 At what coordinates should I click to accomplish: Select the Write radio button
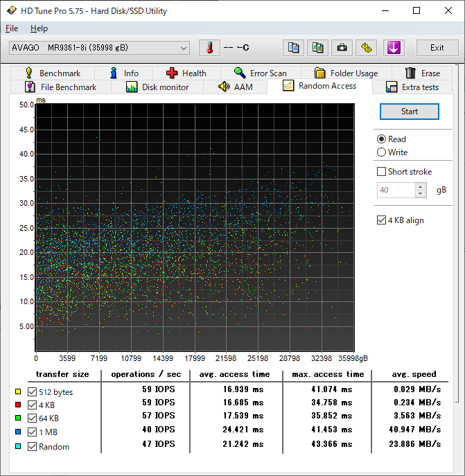[381, 152]
